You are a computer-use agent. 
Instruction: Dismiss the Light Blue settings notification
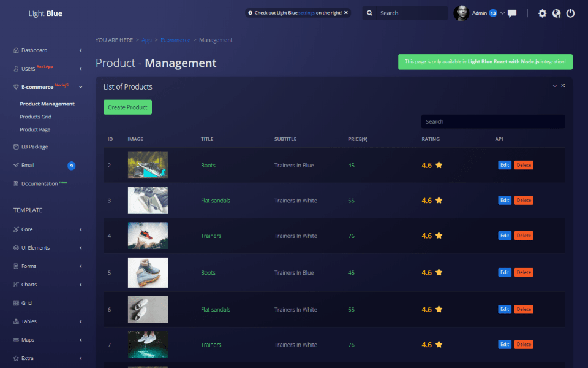pyautogui.click(x=346, y=13)
